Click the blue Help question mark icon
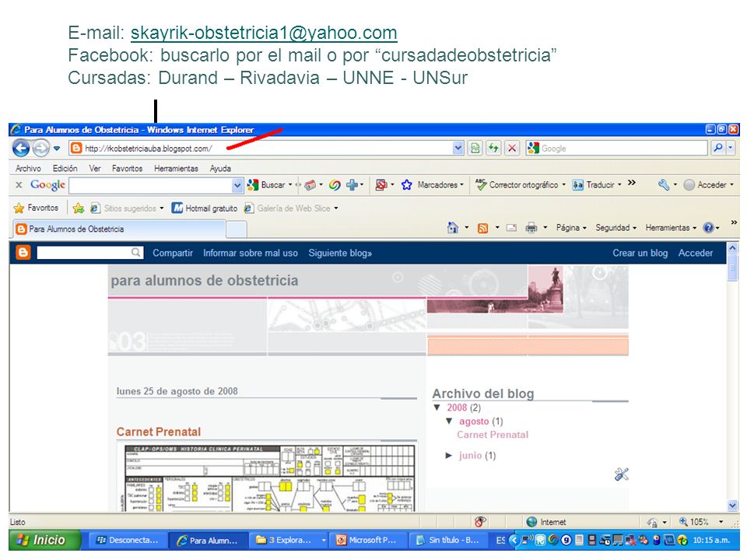Viewport: 747px width, 560px height. 708,228
